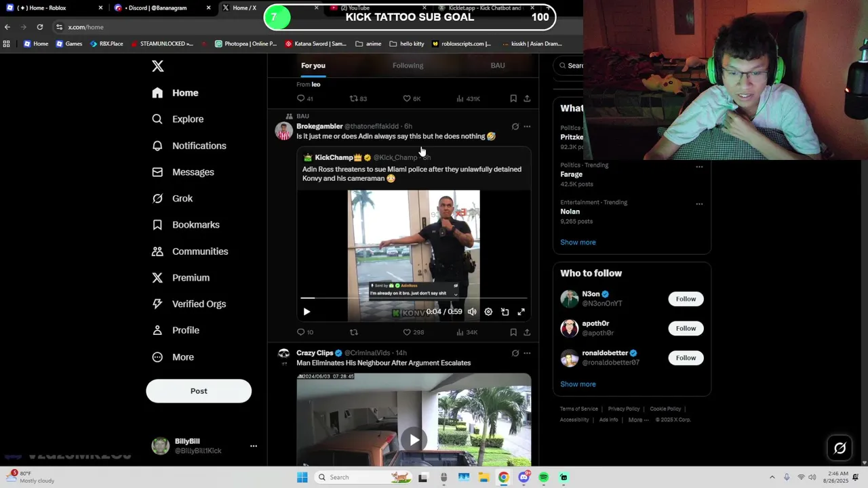Share the Brokegambler post

[x=527, y=332]
